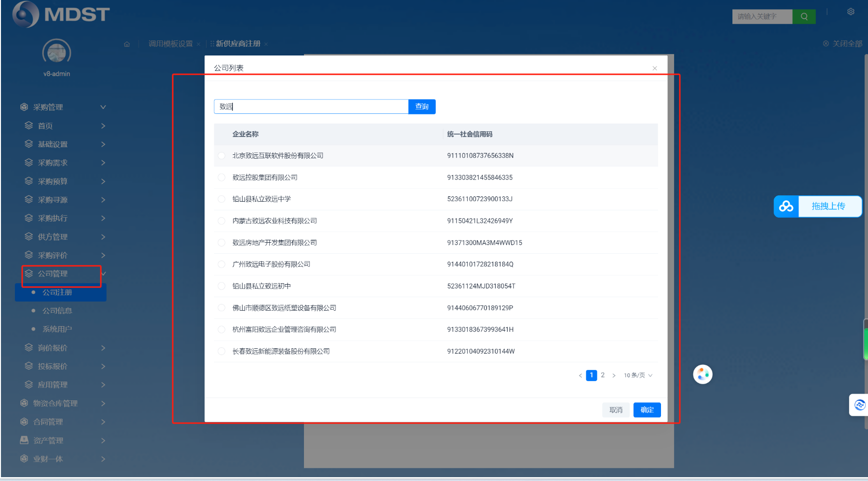Image resolution: width=868 pixels, height=481 pixels.
Task: Click the 首页 layers icon in the sidebar
Action: coord(29,125)
